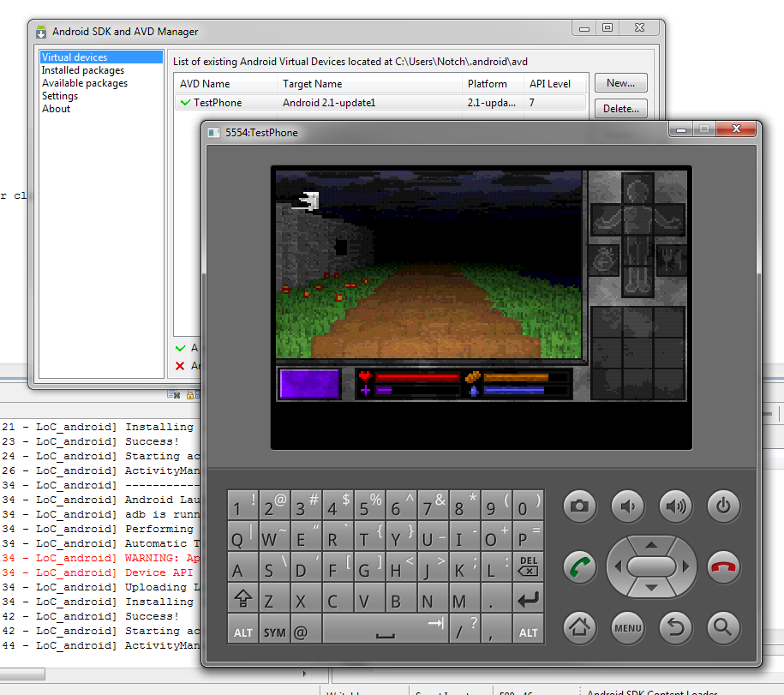This screenshot has height=695, width=784.
Task: Click the Enter key on emulator keyboard
Action: pos(528,597)
